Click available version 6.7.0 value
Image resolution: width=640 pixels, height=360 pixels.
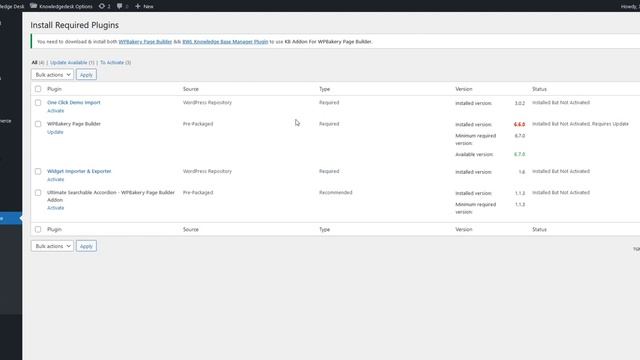click(519, 154)
